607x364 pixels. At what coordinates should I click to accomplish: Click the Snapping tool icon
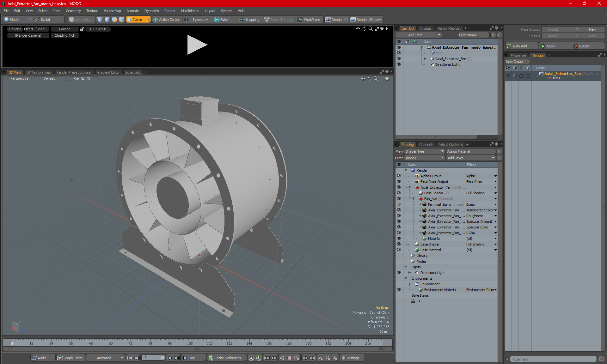click(242, 20)
